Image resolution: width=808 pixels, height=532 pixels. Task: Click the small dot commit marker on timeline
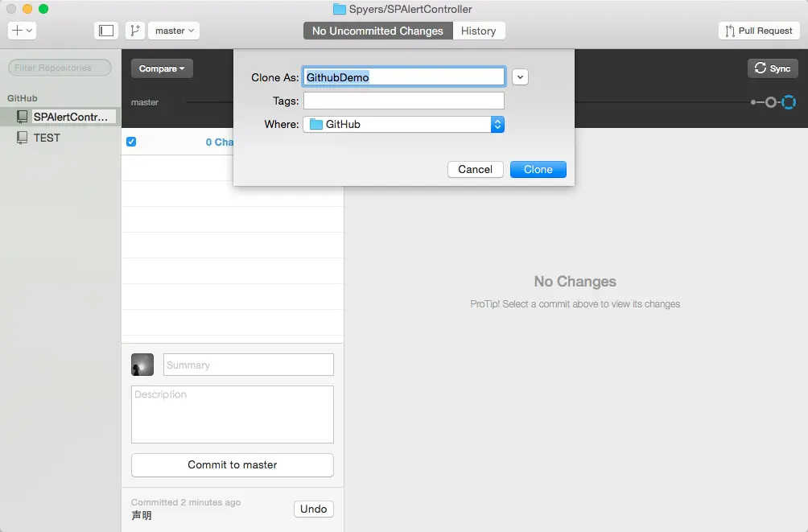(x=753, y=102)
